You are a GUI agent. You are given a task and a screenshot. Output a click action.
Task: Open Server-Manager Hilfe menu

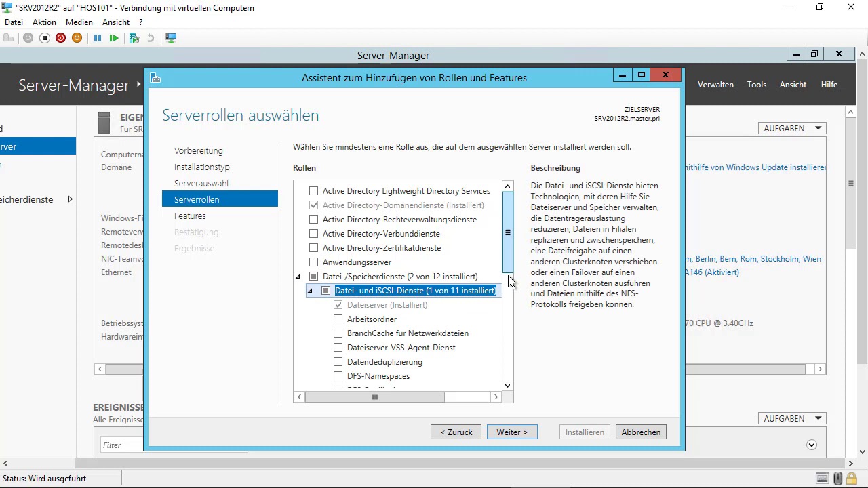click(x=829, y=85)
